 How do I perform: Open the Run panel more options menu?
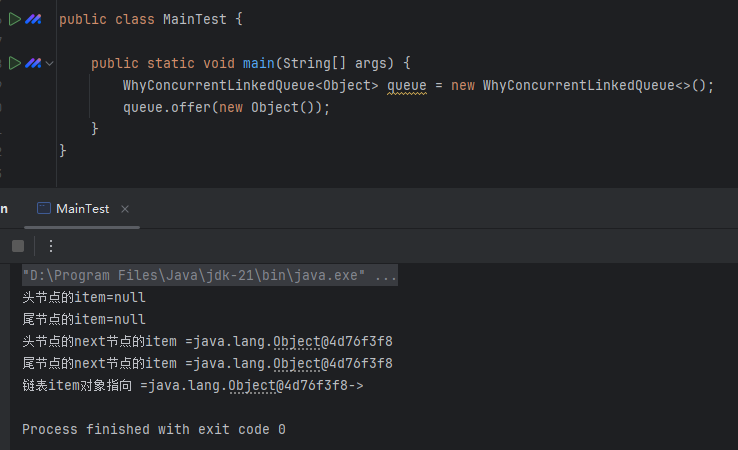coord(51,245)
